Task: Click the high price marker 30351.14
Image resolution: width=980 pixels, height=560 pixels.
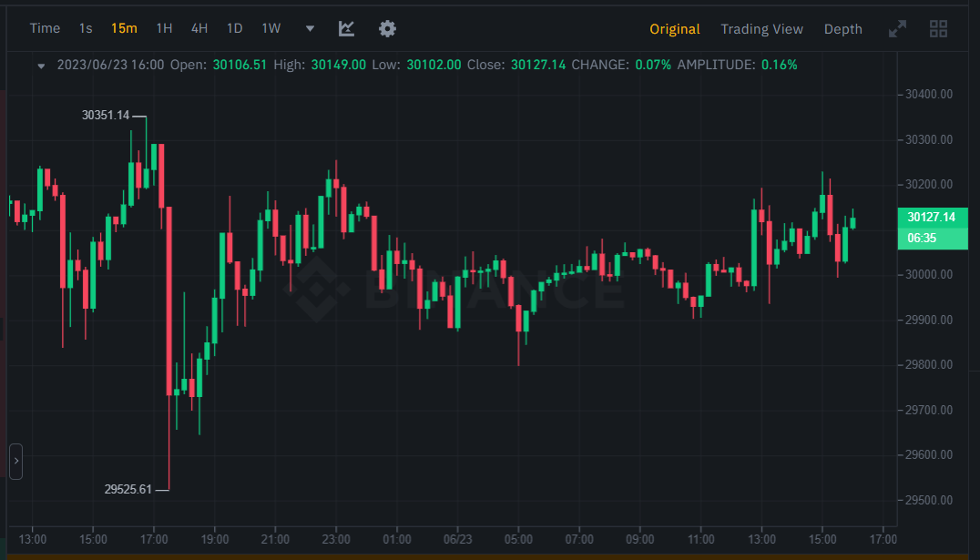Action: tap(106, 116)
